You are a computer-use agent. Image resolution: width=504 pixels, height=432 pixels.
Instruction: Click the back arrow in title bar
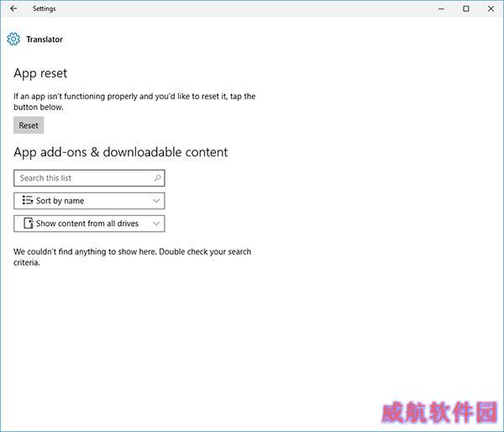coord(13,8)
